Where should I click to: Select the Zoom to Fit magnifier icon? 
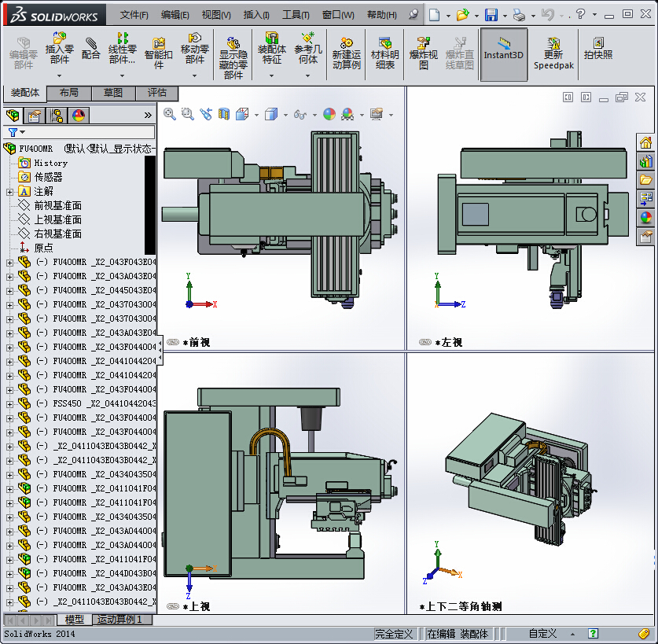[170, 114]
